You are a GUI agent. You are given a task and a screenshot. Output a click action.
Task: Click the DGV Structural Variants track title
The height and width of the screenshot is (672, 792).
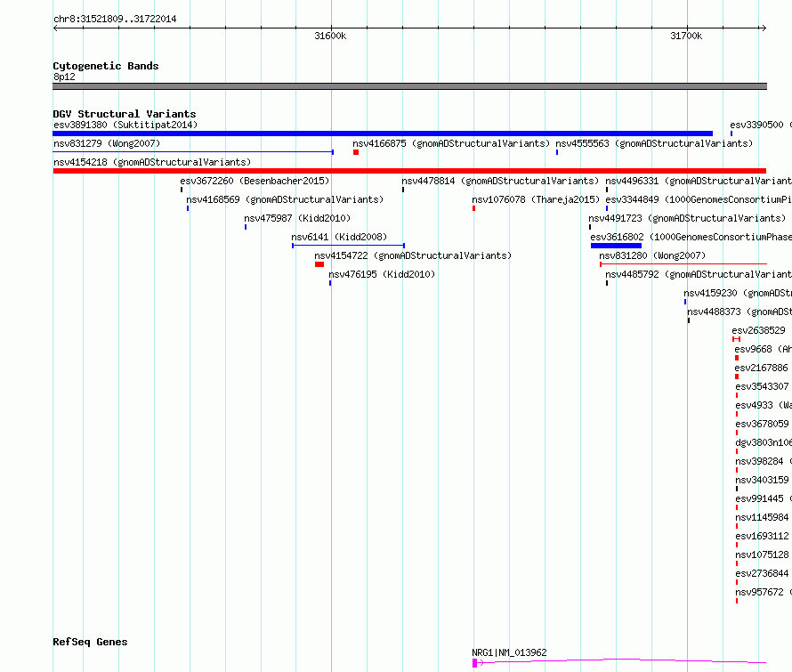coord(125,114)
